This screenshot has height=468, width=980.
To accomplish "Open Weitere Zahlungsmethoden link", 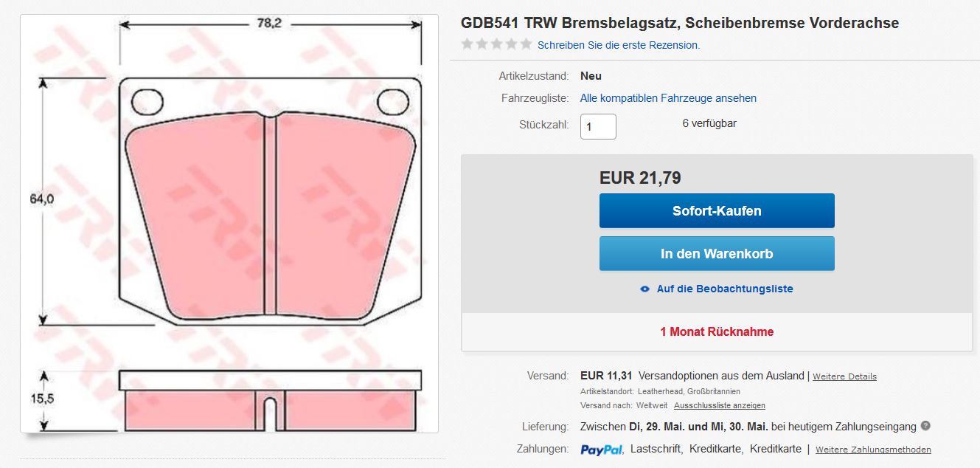I will coord(873,450).
